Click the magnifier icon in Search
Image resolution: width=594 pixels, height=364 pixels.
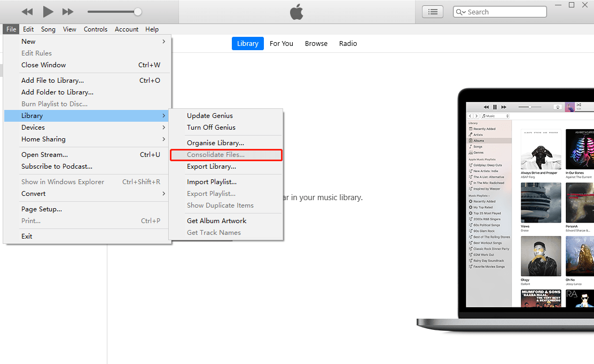point(459,12)
